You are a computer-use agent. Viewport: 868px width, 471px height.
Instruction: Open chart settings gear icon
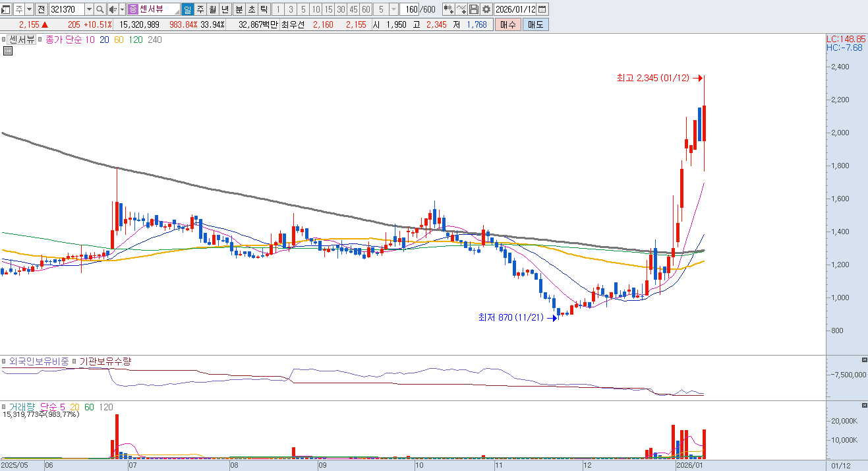click(486, 9)
